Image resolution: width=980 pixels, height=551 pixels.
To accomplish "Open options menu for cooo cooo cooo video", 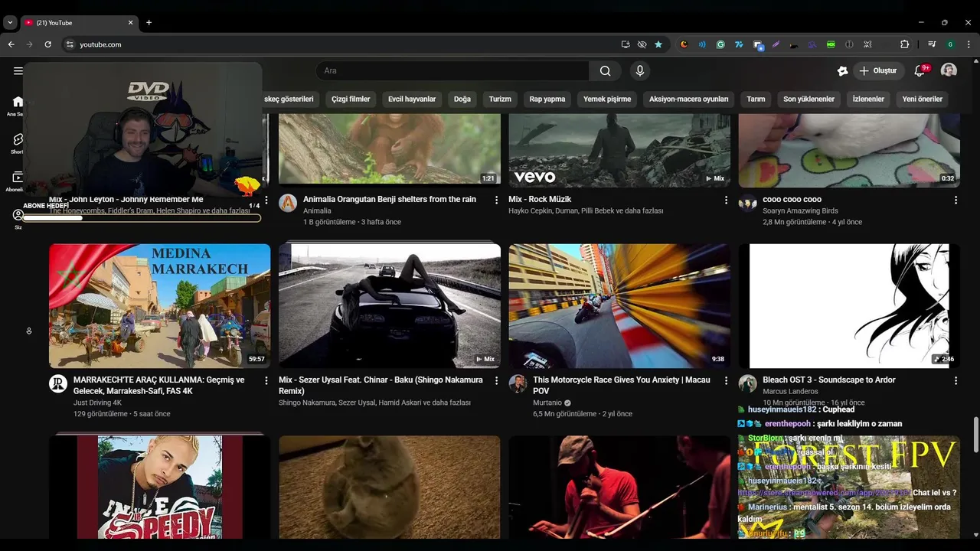I will (955, 200).
